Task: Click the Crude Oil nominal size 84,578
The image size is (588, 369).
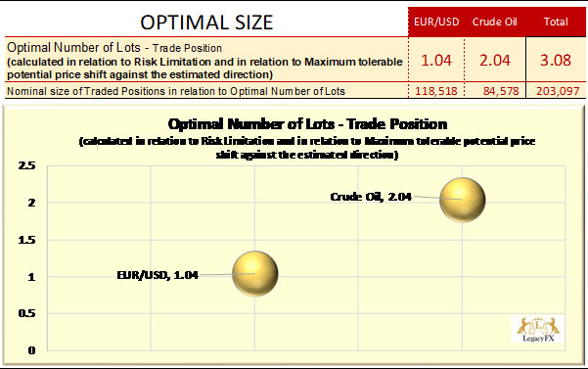Action: (501, 91)
